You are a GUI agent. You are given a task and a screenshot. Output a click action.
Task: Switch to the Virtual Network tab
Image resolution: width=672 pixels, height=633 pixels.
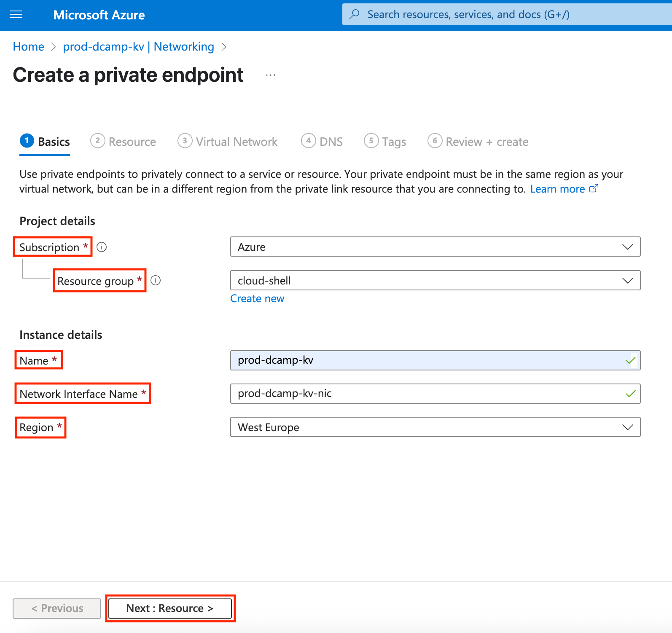click(228, 142)
